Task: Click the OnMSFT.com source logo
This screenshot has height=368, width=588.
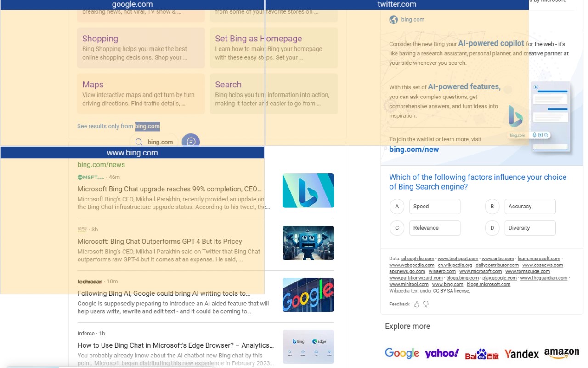Action: point(90,177)
